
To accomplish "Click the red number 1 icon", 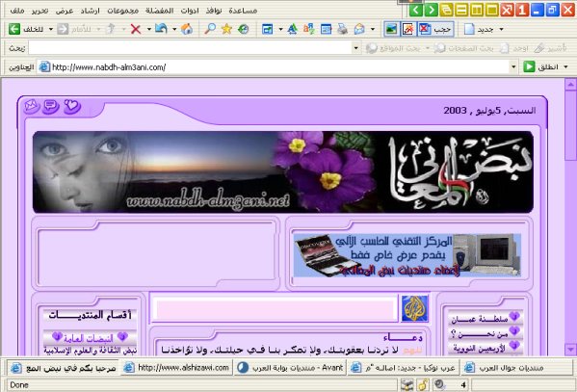I will tap(522, 10).
